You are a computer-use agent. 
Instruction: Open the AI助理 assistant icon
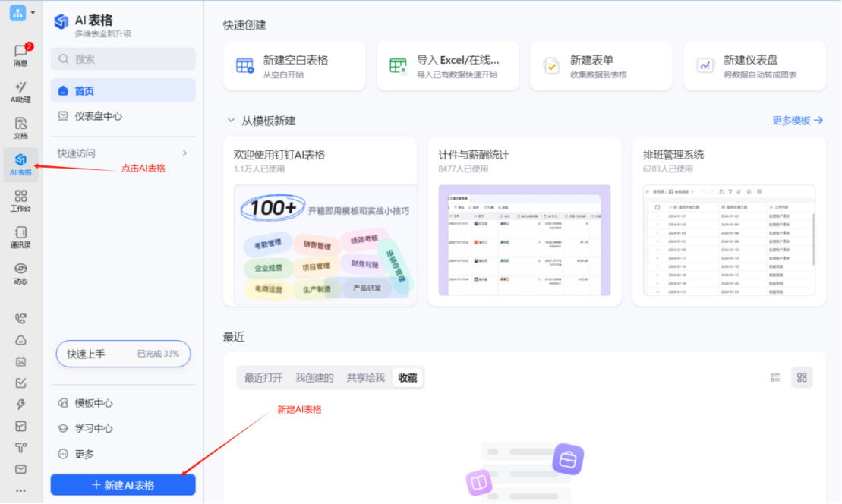[21, 92]
